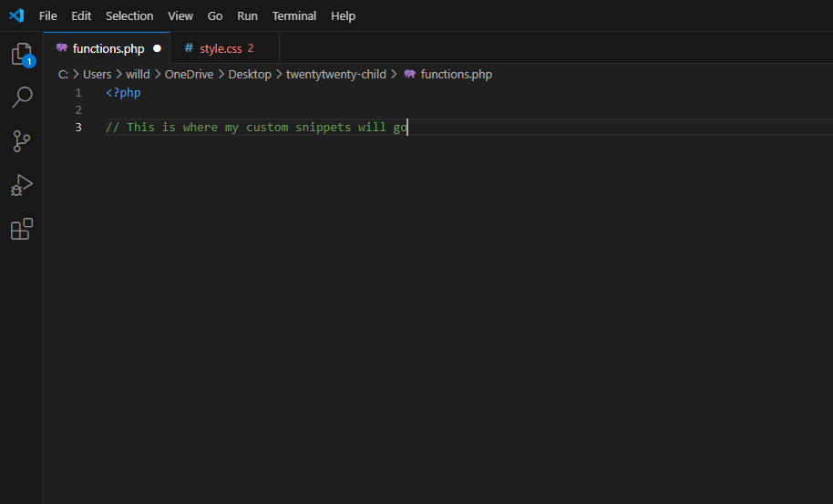Click the Desktop breadcrumb segment
This screenshot has width=833, height=504.
(250, 75)
